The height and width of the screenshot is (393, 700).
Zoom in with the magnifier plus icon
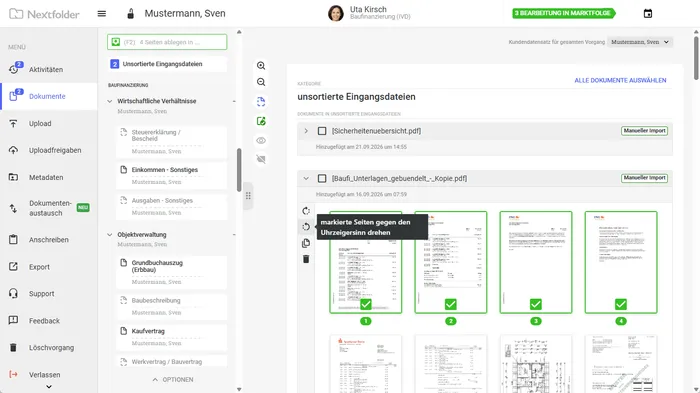(261, 66)
